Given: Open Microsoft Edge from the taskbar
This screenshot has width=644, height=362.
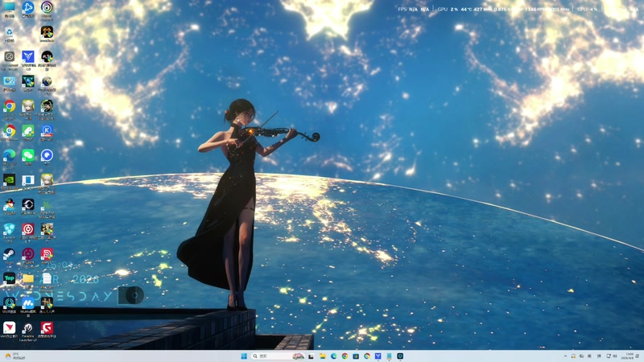Looking at the screenshot, I should (x=333, y=356).
